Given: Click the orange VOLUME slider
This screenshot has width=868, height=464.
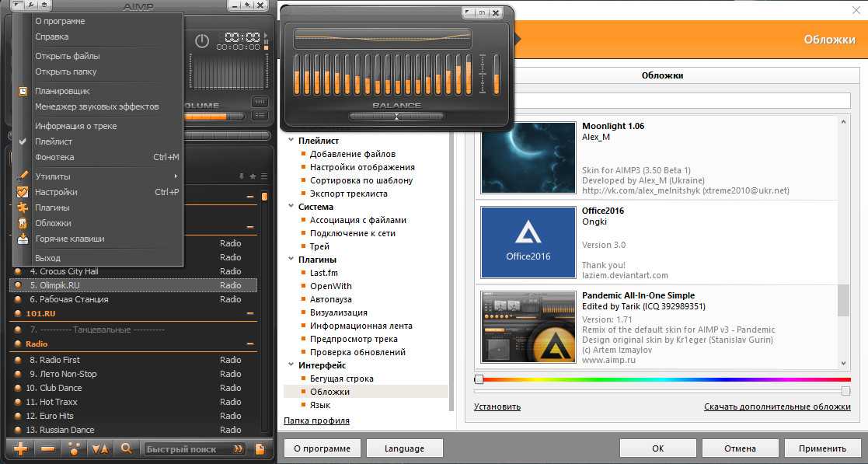Looking at the screenshot, I should (214, 117).
